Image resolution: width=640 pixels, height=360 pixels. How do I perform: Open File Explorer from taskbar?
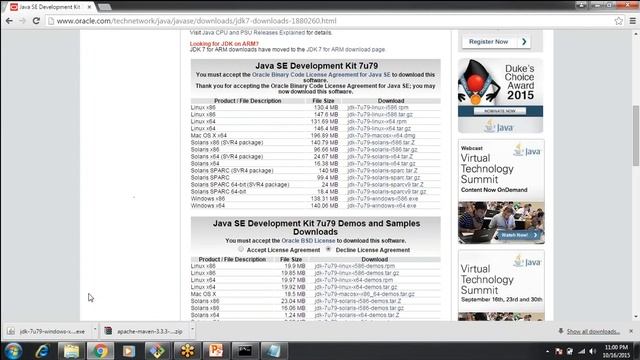pyautogui.click(x=71, y=351)
